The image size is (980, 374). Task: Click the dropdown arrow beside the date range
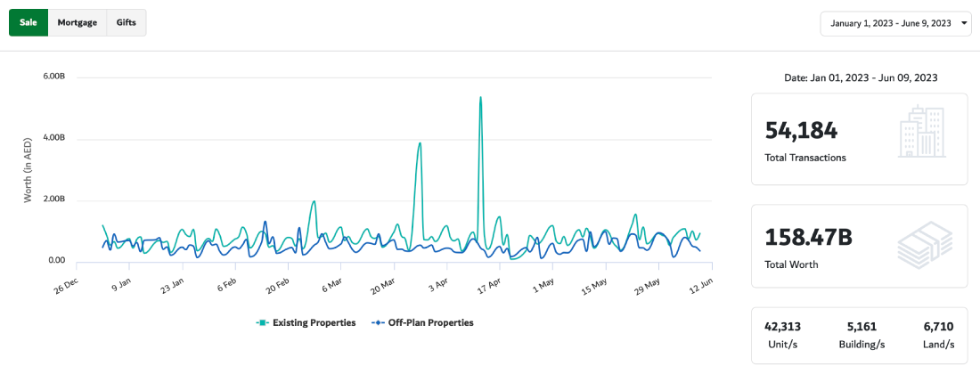[964, 23]
